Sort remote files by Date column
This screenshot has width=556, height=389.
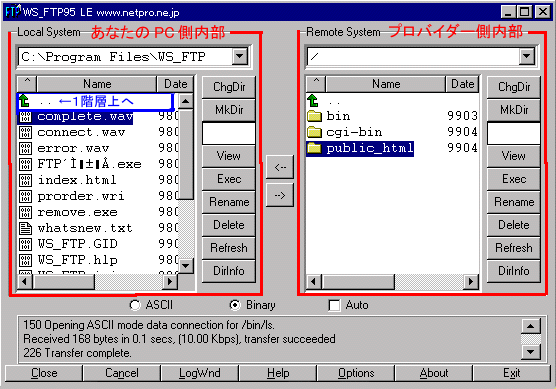462,84
